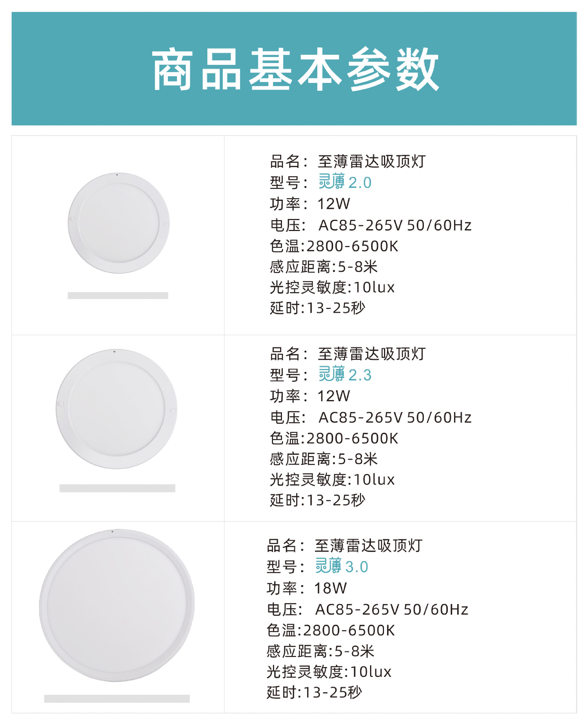Click the 品名 line in the 灵薄 2.0 row
588x720 pixels.
pyautogui.click(x=348, y=162)
